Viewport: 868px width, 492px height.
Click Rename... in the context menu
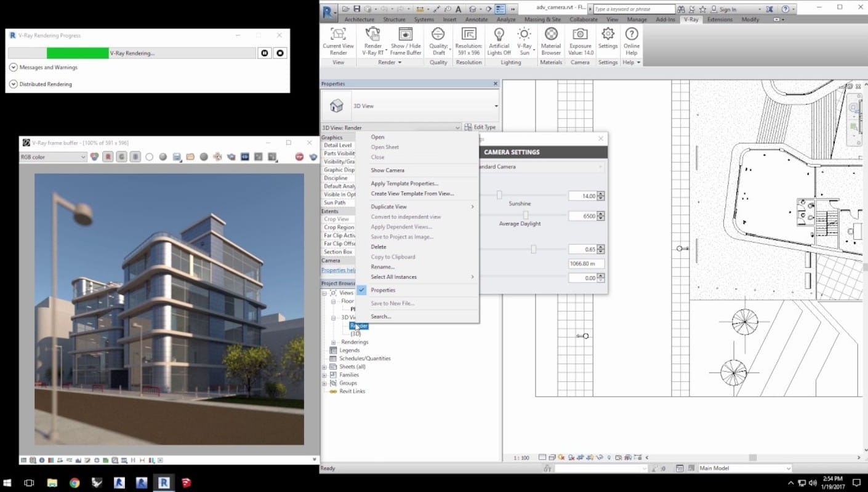[382, 267]
